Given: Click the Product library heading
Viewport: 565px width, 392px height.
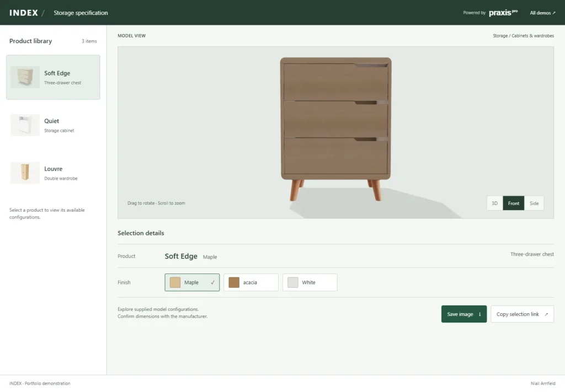Looking at the screenshot, I should tap(31, 41).
